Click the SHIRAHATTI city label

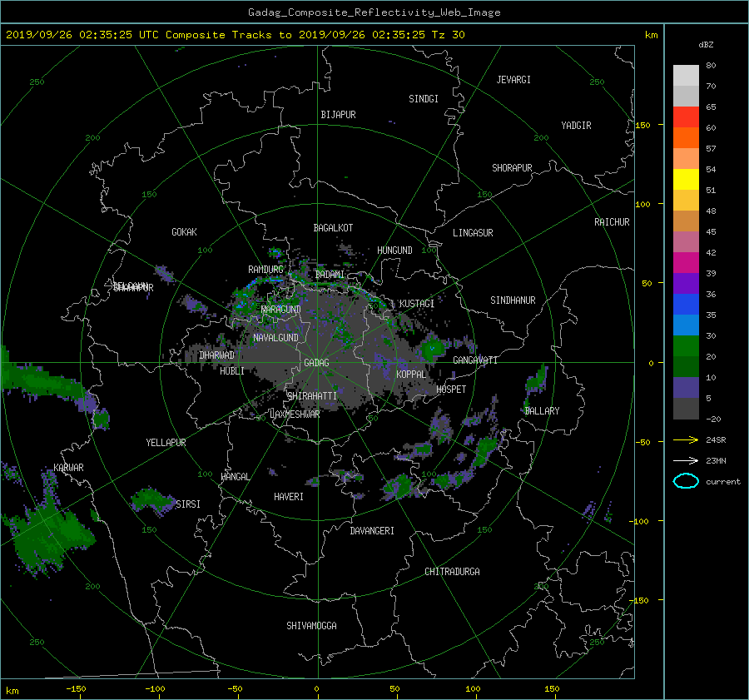click(312, 396)
